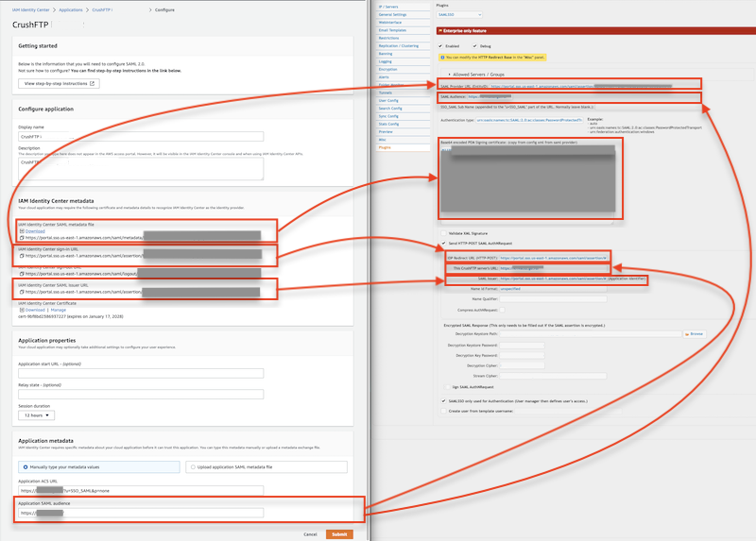Enable Validate XML Signature
This screenshot has height=541, width=756.
(x=443, y=233)
